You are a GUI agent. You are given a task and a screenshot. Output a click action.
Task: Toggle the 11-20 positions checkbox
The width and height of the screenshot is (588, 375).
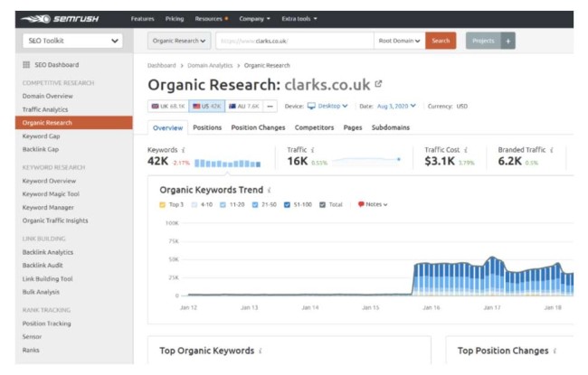tap(223, 204)
